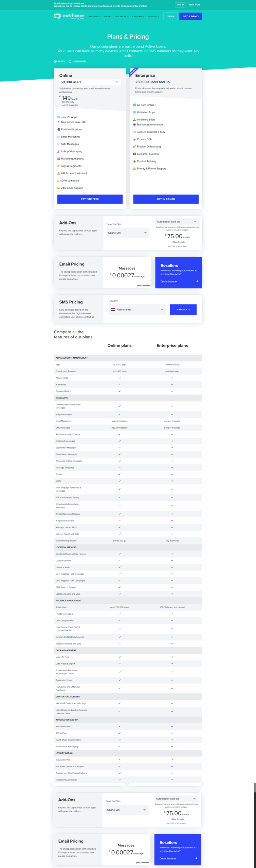
Task: Click the Marketing Analytics chart icon
Action: tap(58, 159)
